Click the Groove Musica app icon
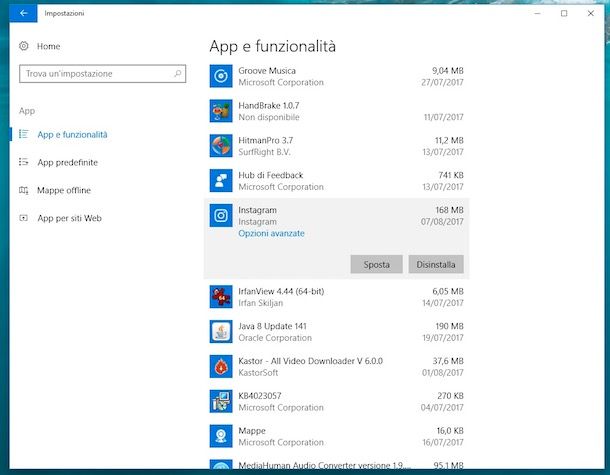 pyautogui.click(x=221, y=76)
